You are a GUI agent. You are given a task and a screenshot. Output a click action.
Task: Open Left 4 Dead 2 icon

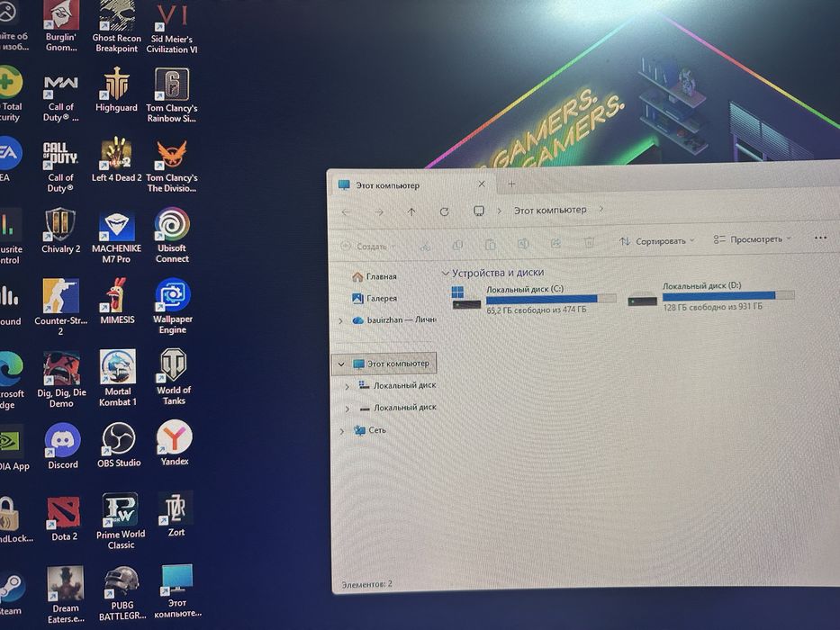point(116,159)
